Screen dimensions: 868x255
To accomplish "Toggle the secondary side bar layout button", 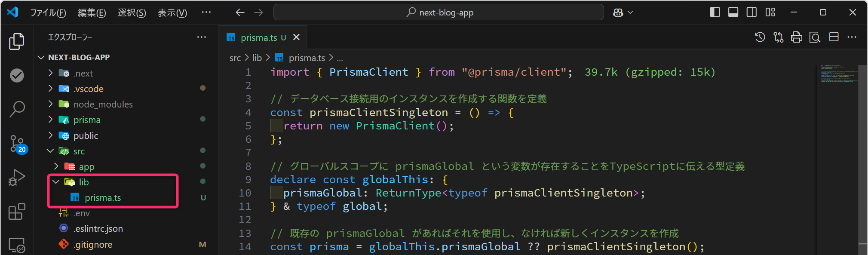I will coord(751,12).
